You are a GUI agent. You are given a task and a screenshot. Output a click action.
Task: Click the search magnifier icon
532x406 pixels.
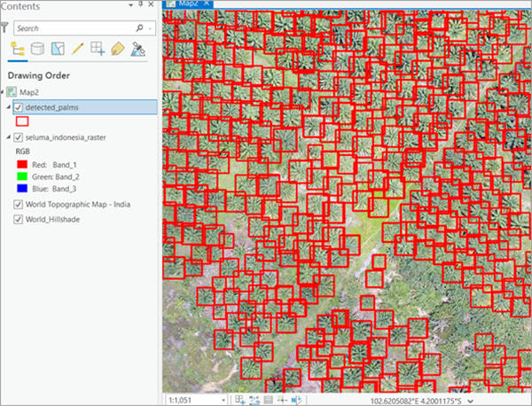139,28
